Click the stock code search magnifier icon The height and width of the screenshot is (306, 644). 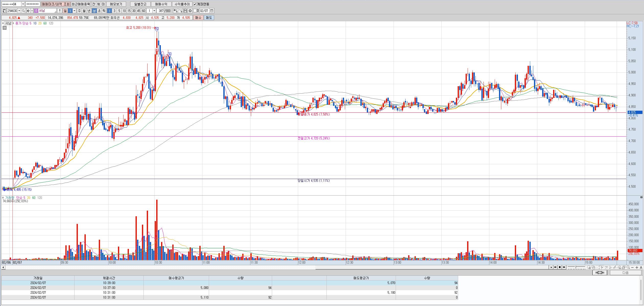click(23, 11)
